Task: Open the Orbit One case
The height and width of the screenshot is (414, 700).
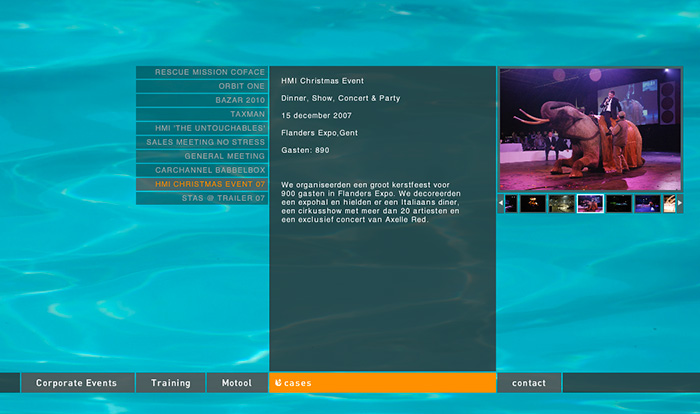Action: (x=202, y=86)
